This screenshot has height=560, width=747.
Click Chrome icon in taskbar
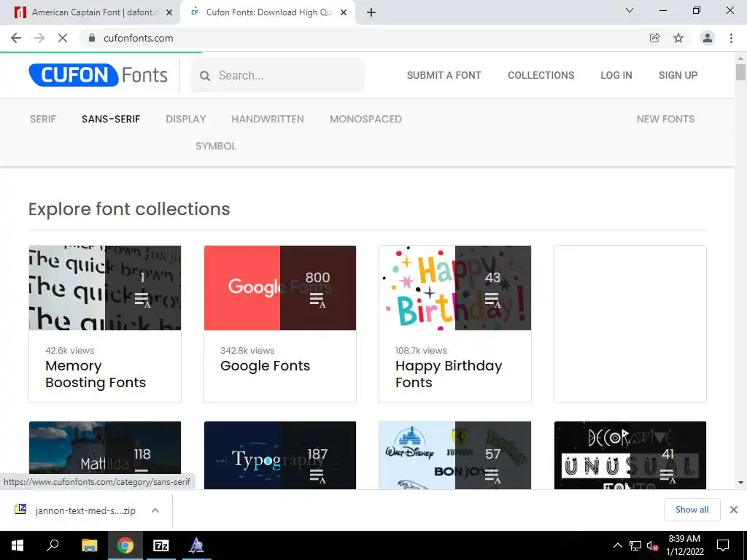125,545
